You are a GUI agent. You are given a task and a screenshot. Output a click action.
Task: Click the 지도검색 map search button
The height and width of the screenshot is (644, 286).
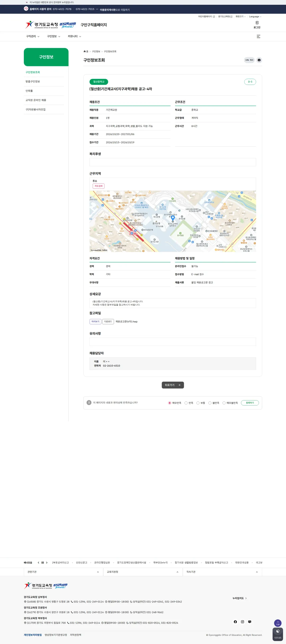[99, 186]
